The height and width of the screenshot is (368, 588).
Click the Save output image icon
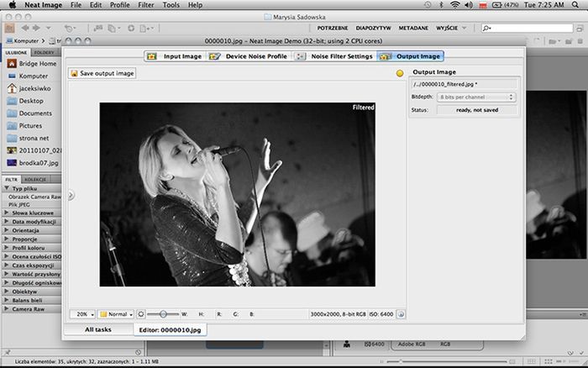click(x=74, y=74)
